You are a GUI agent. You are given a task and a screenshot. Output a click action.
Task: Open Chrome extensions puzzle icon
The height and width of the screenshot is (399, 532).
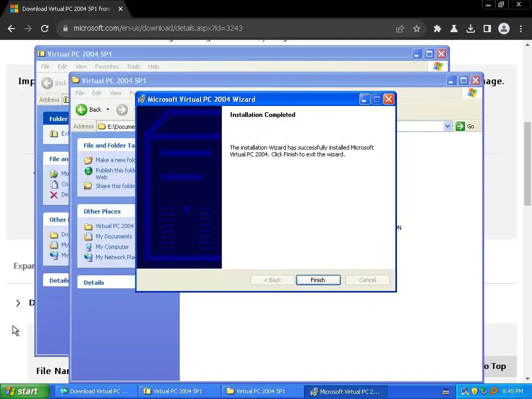click(x=437, y=29)
